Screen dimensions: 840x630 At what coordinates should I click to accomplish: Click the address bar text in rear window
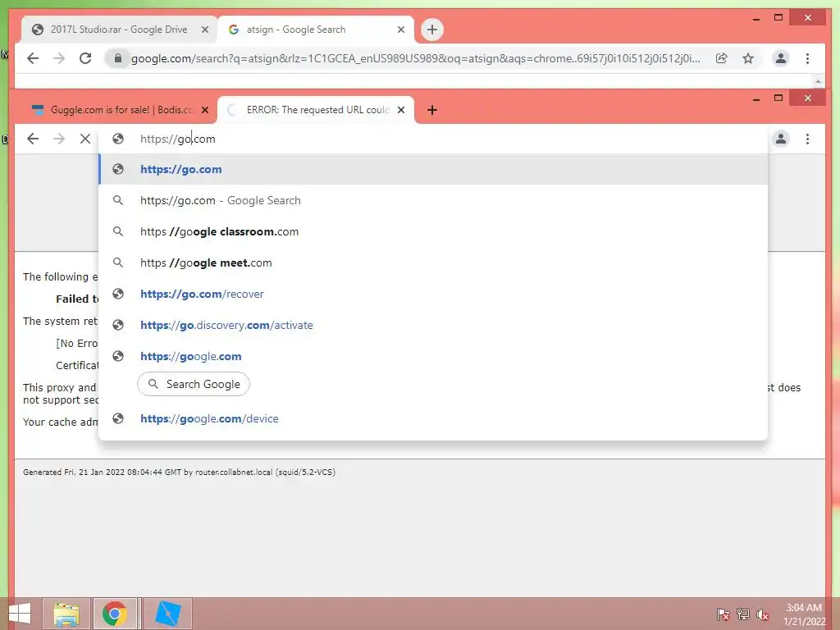[x=416, y=58]
